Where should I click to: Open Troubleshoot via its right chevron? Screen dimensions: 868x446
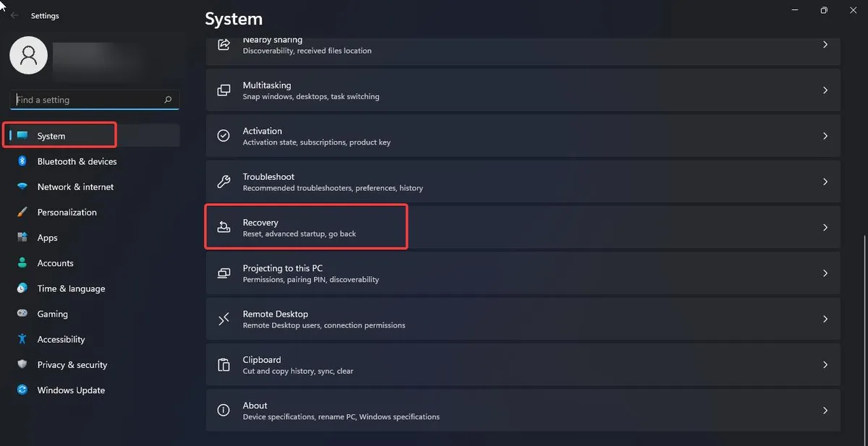825,181
